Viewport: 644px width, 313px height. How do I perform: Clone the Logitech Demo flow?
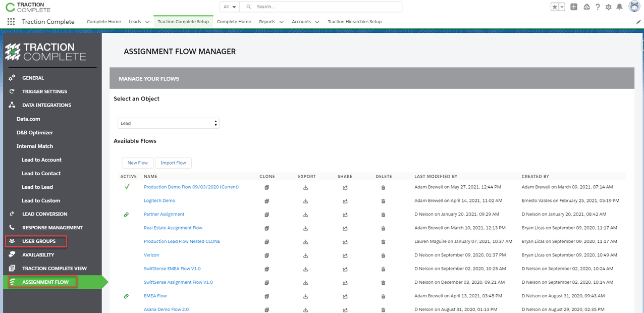pos(266,200)
